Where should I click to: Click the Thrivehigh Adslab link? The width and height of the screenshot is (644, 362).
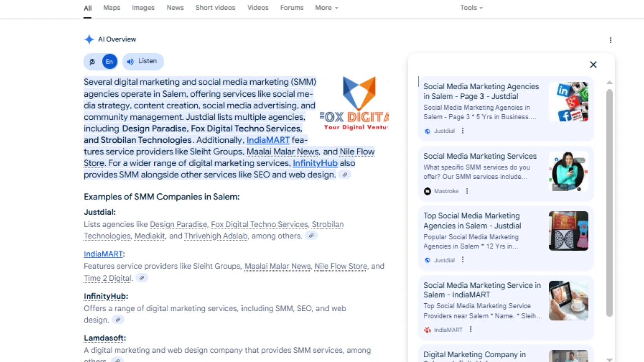pyautogui.click(x=215, y=236)
